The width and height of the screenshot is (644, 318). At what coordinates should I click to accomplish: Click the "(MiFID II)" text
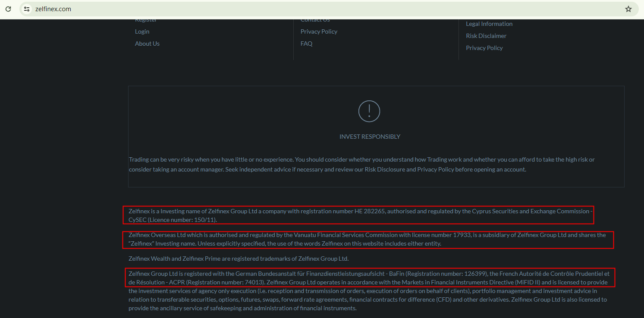pyautogui.click(x=528, y=282)
